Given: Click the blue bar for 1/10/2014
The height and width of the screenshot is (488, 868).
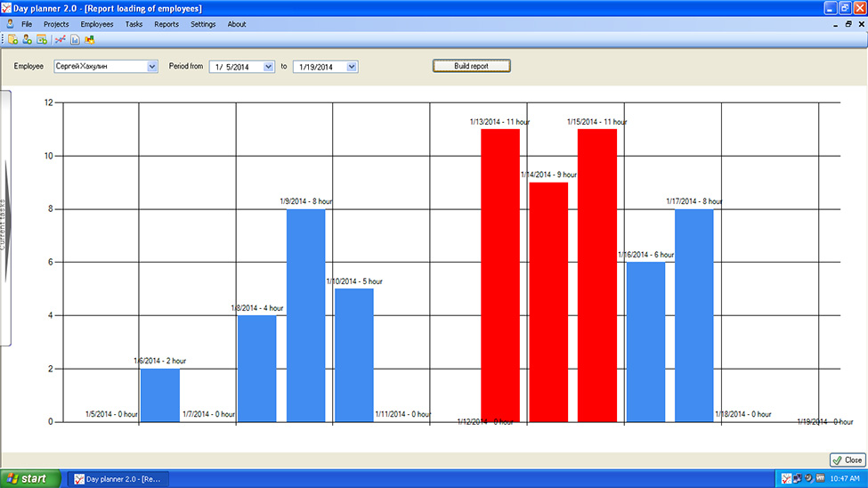Looking at the screenshot, I should pos(354,355).
